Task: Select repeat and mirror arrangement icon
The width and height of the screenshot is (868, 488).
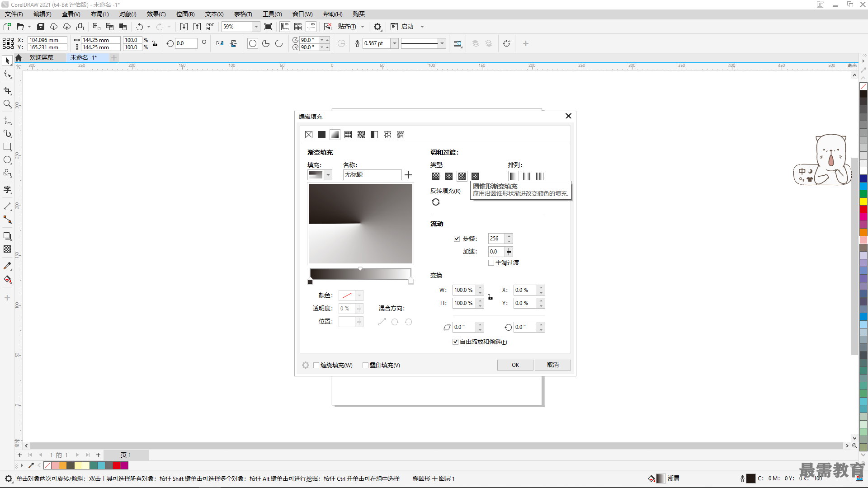Action: click(x=527, y=176)
